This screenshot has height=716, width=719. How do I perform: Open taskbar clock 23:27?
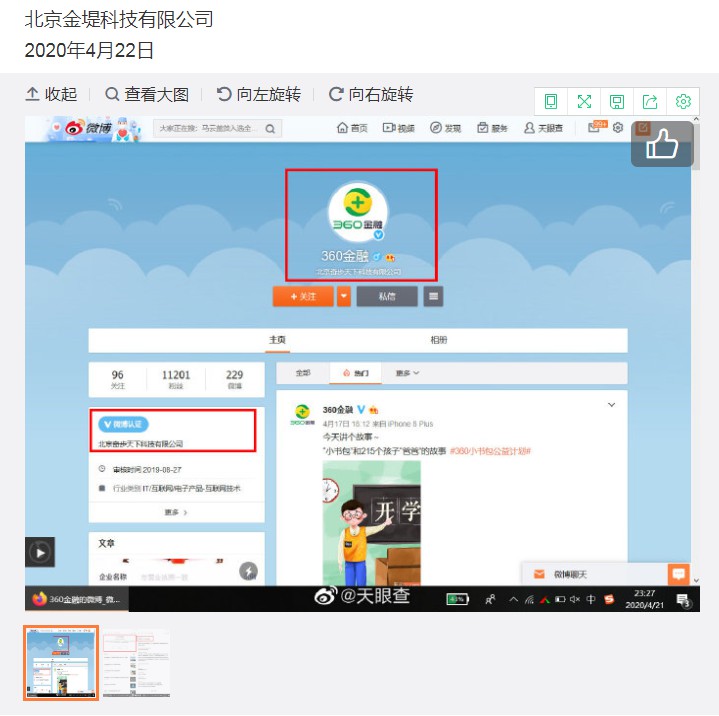click(x=644, y=599)
